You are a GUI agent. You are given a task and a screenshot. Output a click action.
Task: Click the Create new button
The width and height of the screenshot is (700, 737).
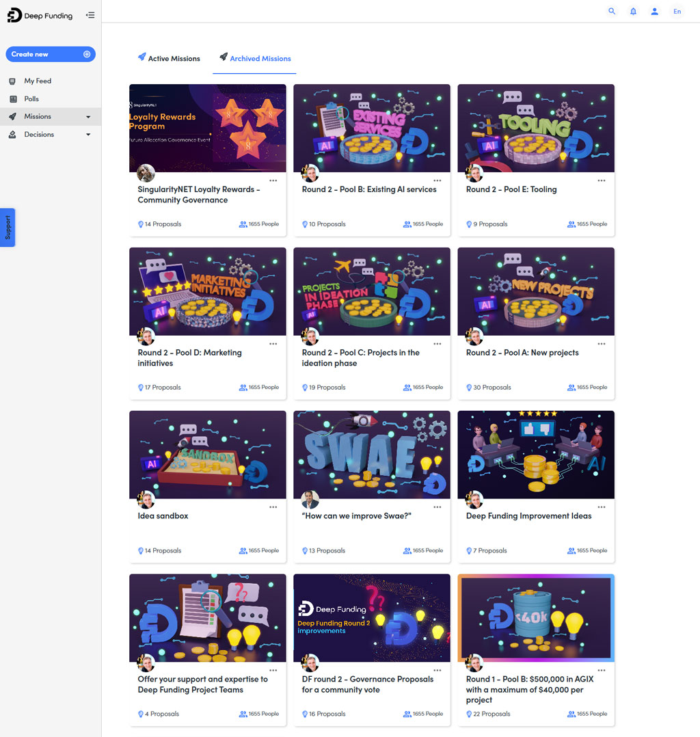(x=51, y=54)
